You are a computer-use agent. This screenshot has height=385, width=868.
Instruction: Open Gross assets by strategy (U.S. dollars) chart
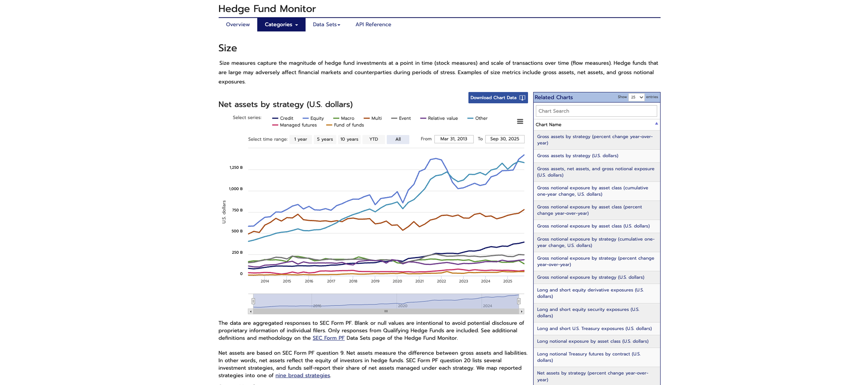tap(578, 155)
